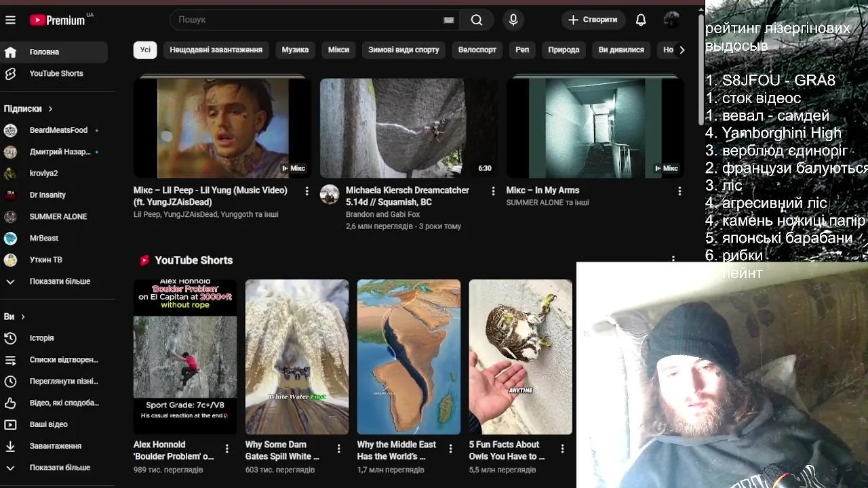
Task: Open notifications bell
Action: tap(641, 20)
